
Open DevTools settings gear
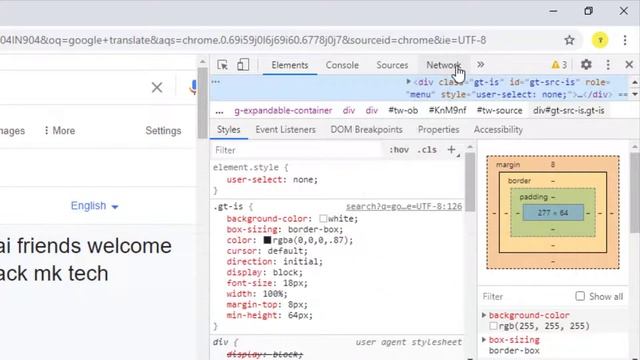tap(586, 64)
